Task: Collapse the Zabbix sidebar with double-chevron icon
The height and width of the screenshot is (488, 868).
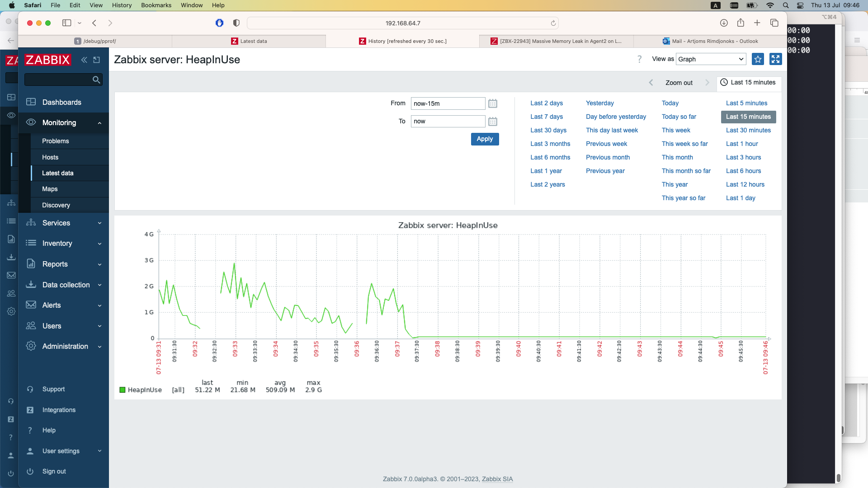Action: pyautogui.click(x=84, y=60)
